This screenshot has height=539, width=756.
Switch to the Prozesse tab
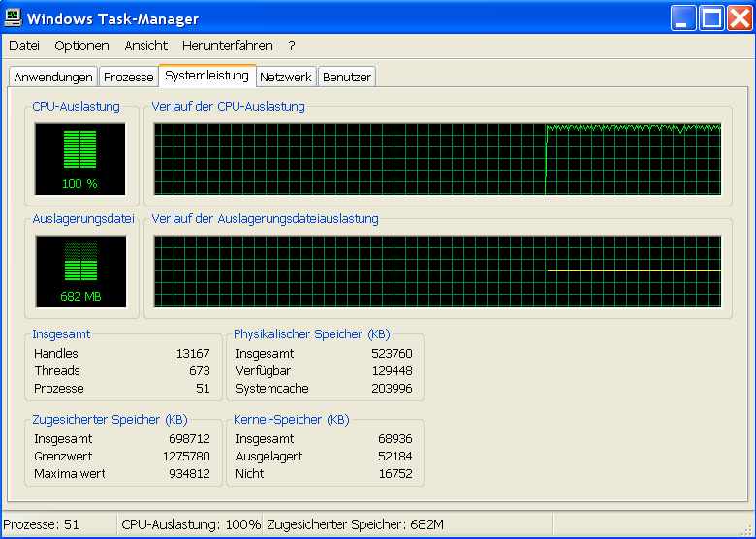tap(128, 77)
